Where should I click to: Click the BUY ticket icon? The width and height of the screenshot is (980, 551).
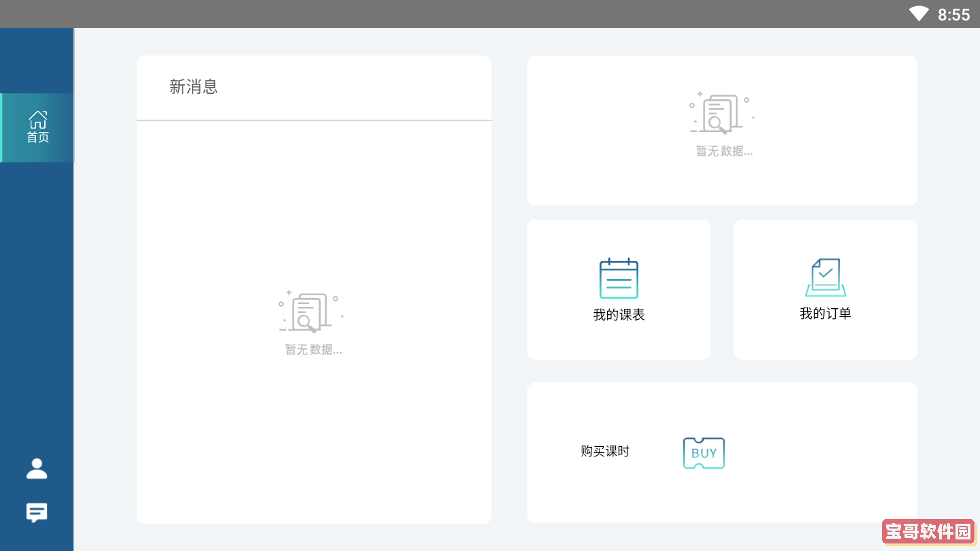(x=704, y=453)
